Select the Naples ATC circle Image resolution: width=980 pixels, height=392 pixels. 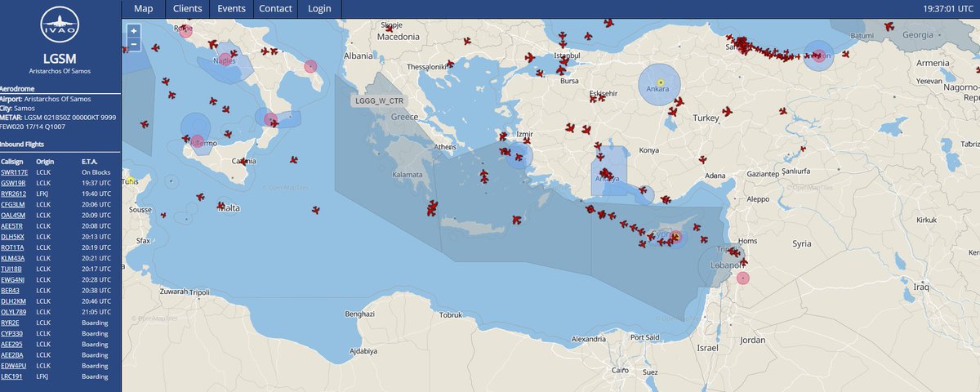tap(224, 60)
